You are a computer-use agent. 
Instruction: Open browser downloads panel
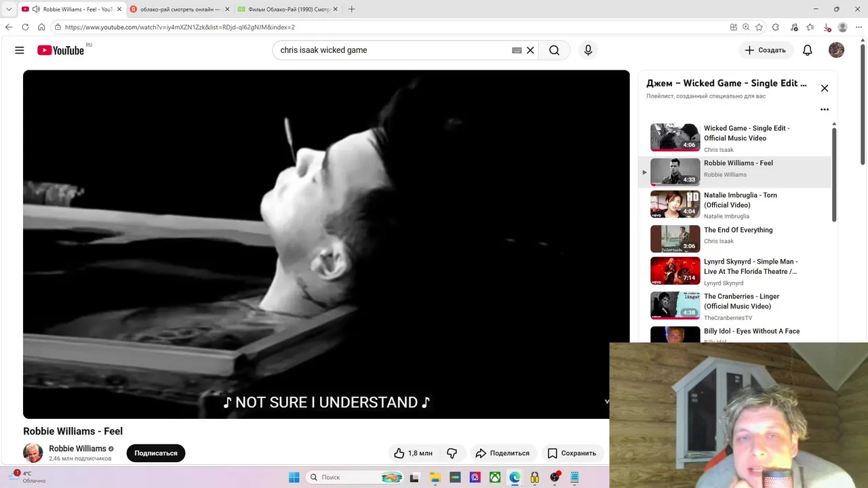827,27
